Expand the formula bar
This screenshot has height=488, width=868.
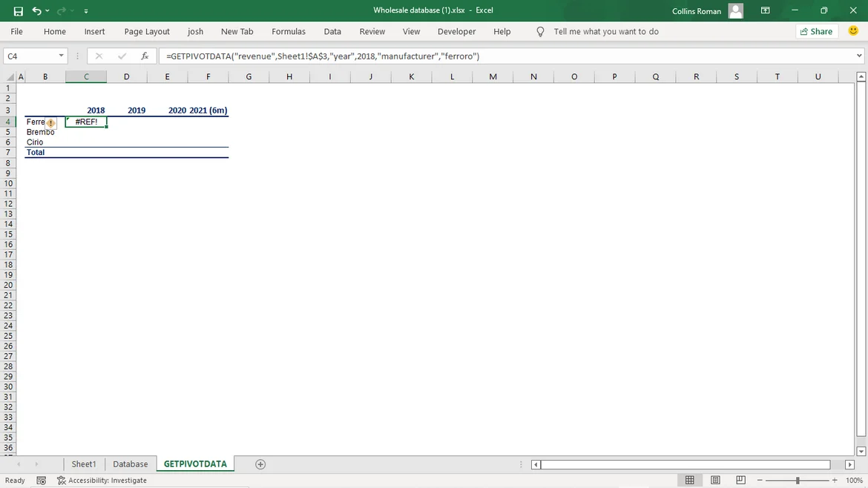coord(859,56)
